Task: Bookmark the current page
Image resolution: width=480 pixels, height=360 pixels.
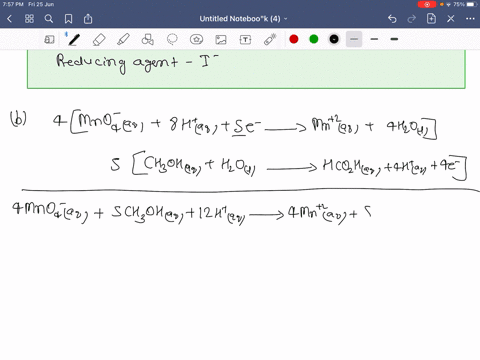Action: pos(68,19)
